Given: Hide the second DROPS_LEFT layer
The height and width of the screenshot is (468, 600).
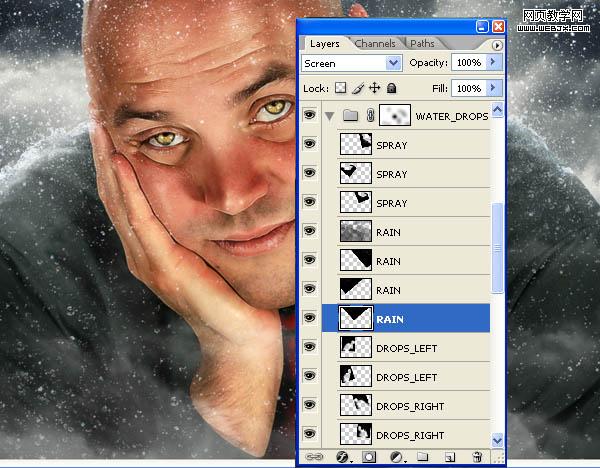Looking at the screenshot, I should 310,376.
